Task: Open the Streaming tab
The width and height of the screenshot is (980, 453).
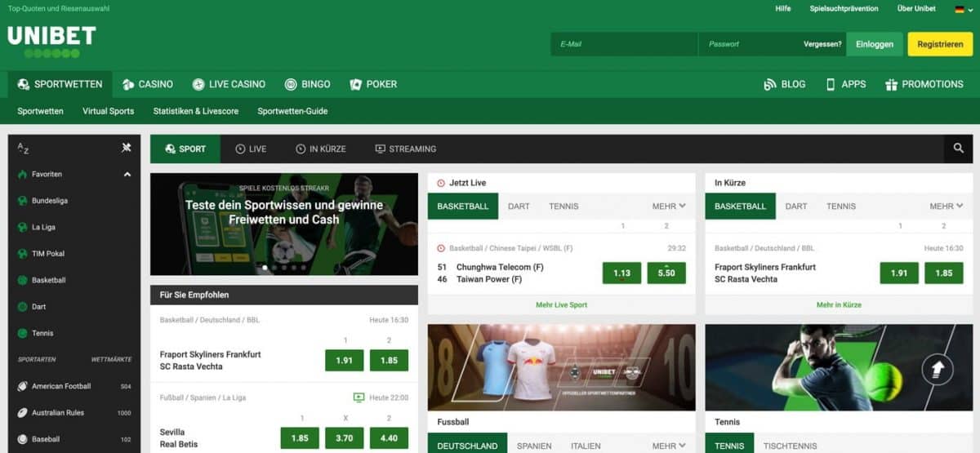Action: 406,149
